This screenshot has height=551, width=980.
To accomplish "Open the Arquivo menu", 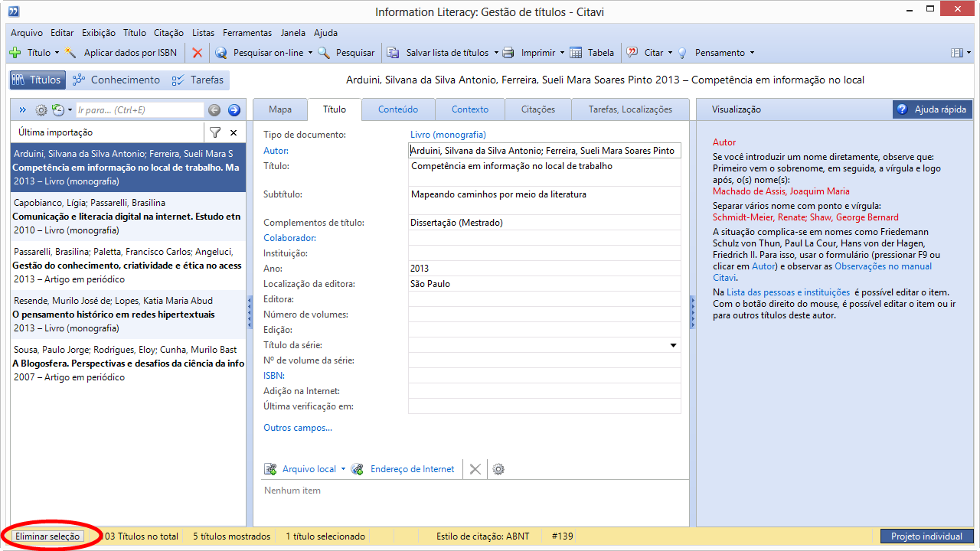I will (27, 33).
